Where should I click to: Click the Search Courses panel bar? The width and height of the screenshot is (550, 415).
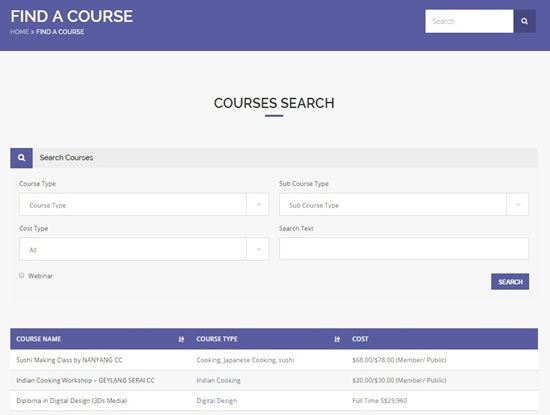pos(285,158)
